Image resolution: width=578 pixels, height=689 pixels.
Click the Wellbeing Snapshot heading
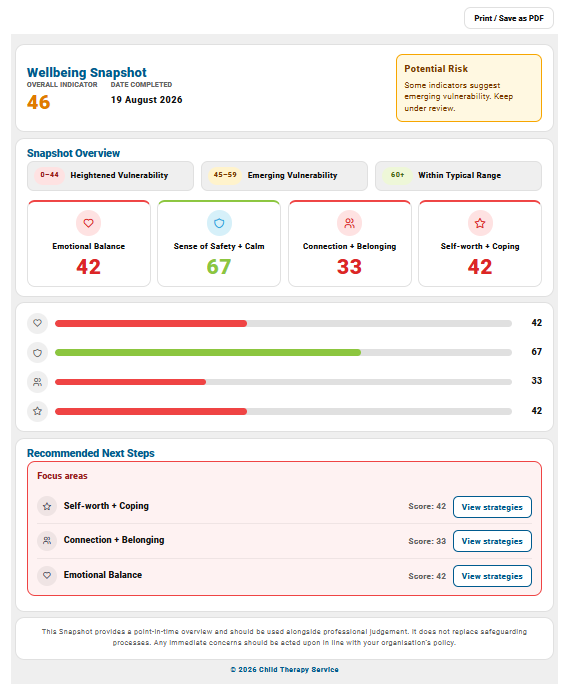(x=87, y=72)
